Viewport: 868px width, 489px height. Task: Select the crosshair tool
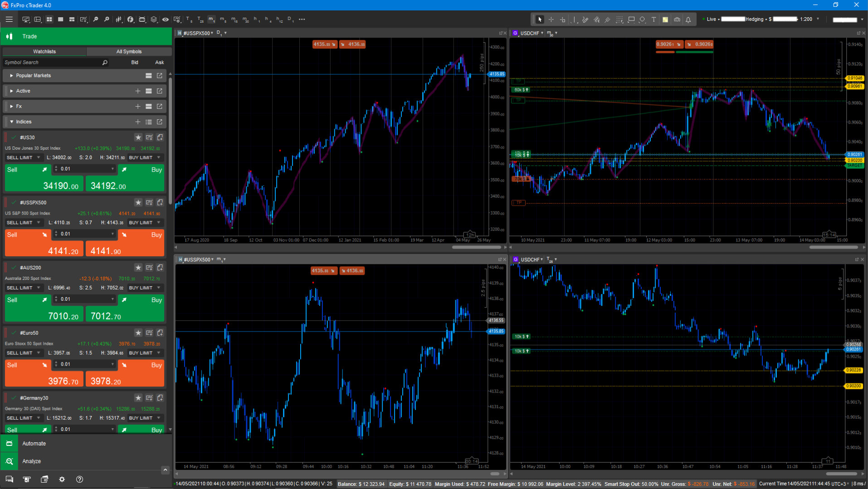tap(551, 20)
